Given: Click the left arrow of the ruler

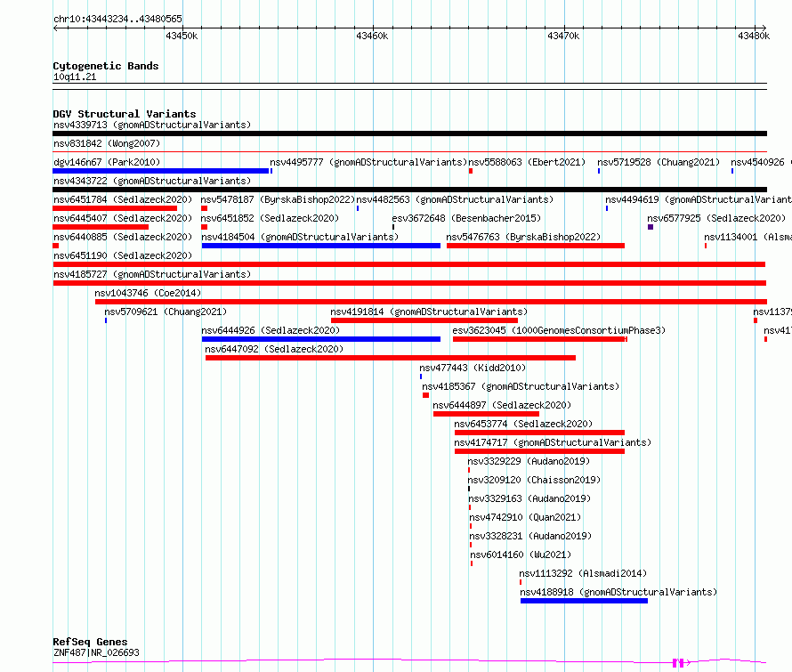Looking at the screenshot, I should [55, 28].
